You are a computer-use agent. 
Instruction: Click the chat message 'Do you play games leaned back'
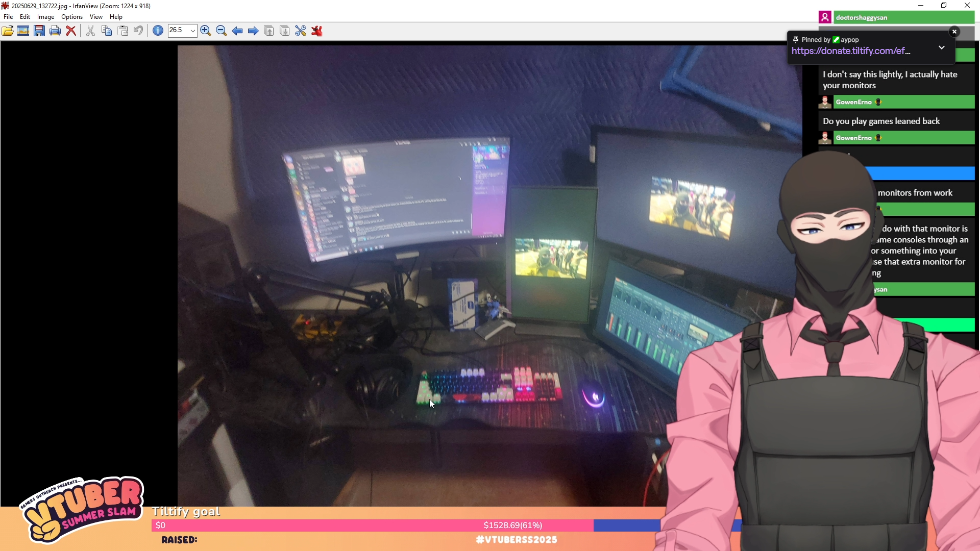[x=881, y=121]
